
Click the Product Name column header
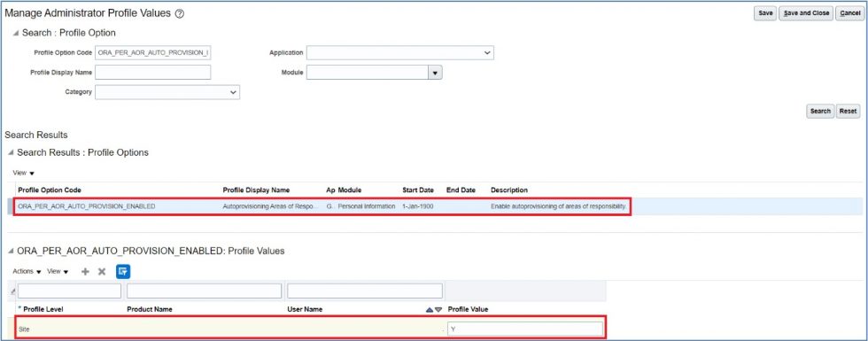point(150,309)
